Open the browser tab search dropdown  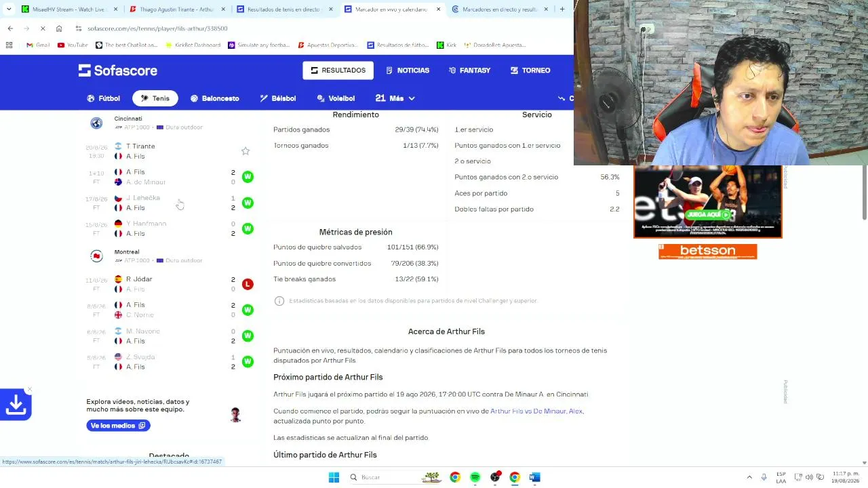point(8,9)
